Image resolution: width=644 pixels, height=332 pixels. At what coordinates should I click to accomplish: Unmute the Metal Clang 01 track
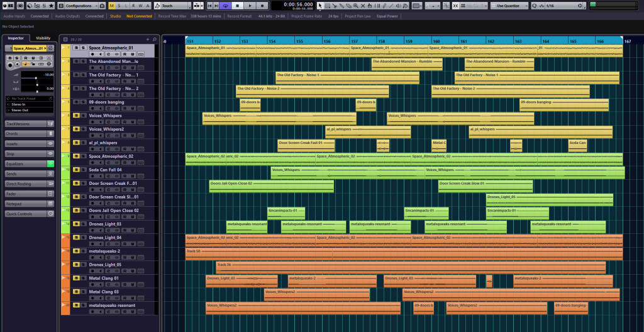pos(76,278)
